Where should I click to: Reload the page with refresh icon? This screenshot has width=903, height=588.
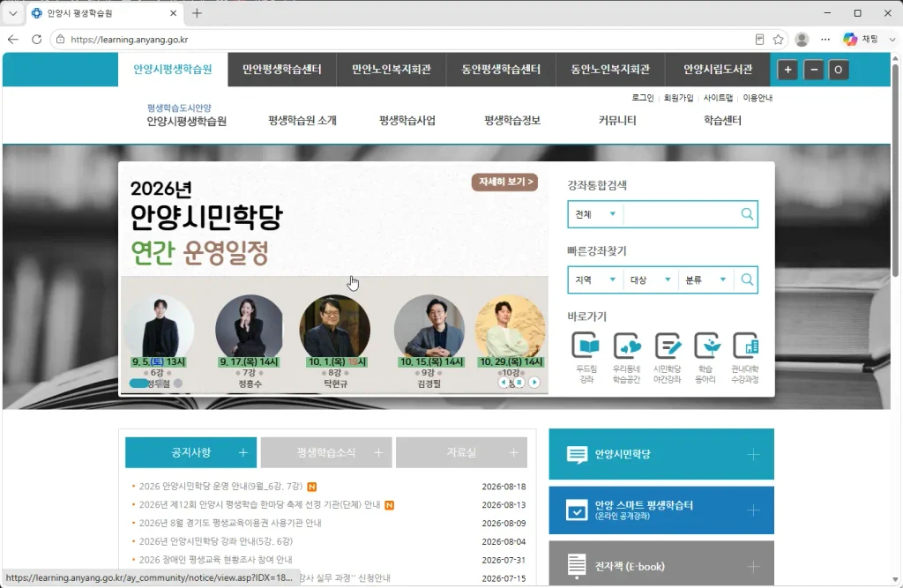coord(36,39)
